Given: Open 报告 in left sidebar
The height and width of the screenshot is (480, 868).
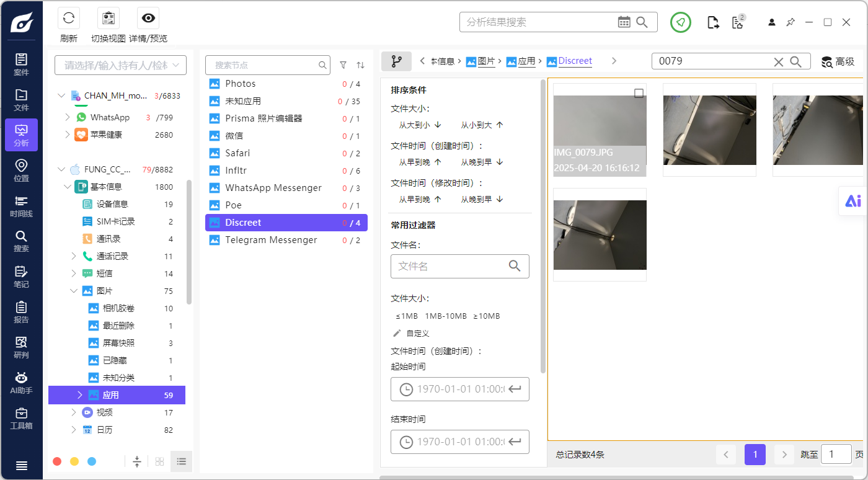Looking at the screenshot, I should coord(21,312).
